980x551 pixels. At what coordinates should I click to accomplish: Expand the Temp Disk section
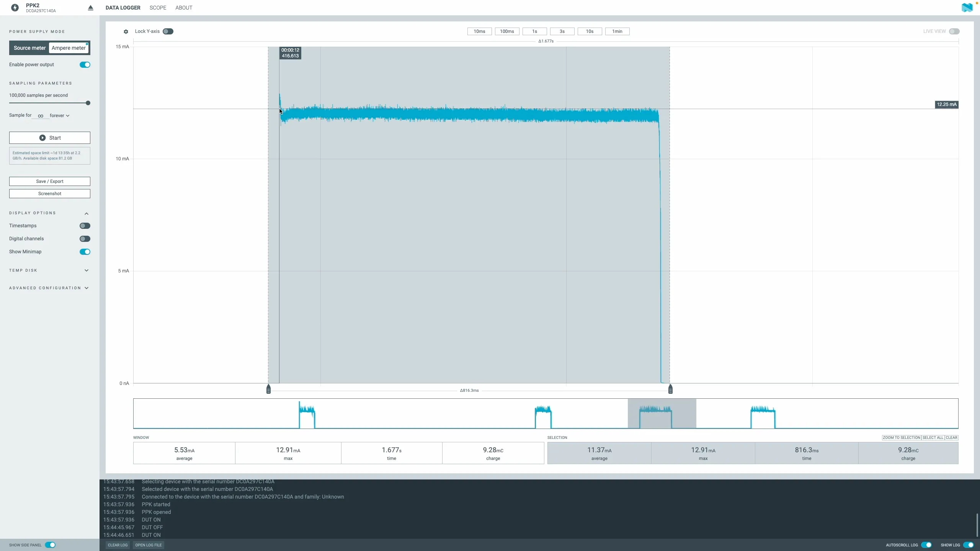pyautogui.click(x=87, y=271)
